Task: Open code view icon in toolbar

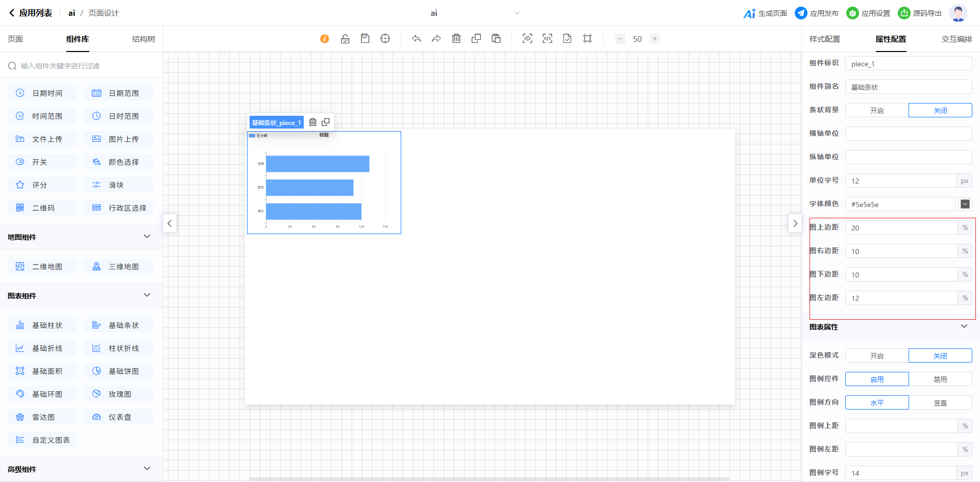Action: coord(547,39)
